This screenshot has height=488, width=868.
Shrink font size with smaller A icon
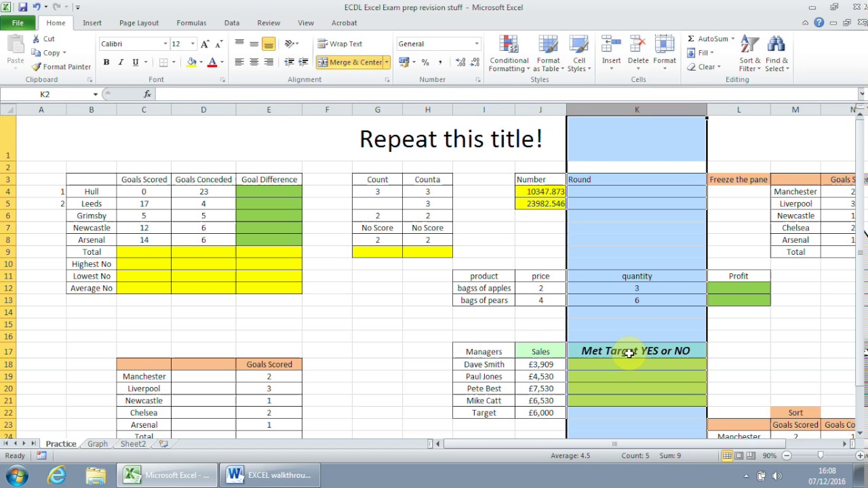click(219, 43)
